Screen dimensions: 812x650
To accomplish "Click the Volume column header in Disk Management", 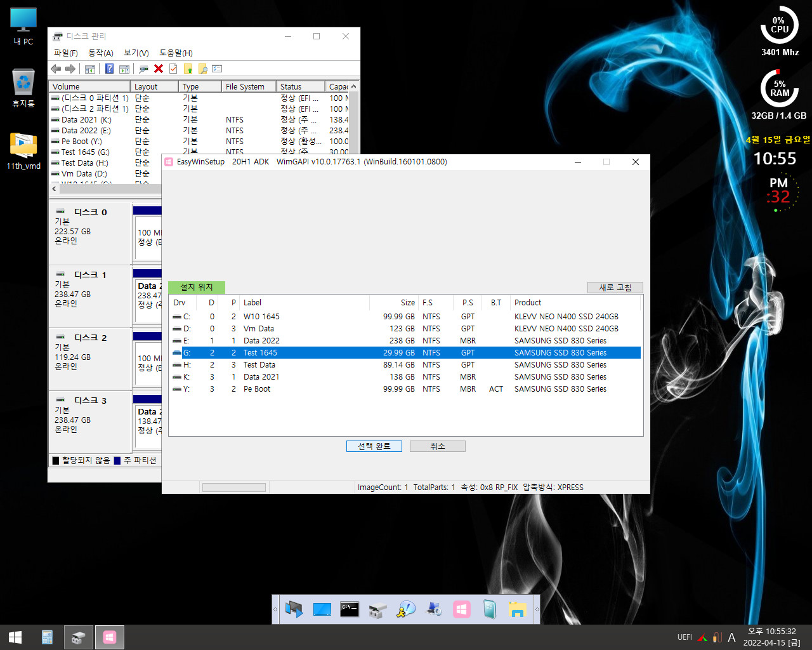I will click(x=89, y=86).
